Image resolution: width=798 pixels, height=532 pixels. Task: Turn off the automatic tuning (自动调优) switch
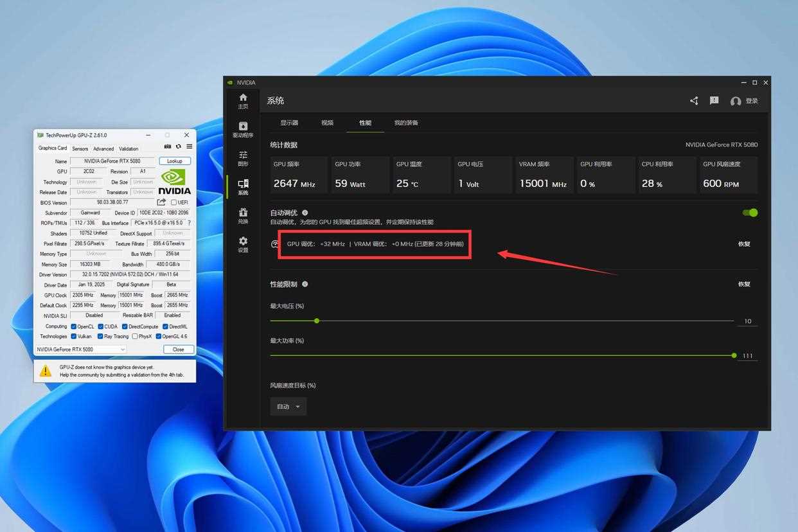[750, 213]
